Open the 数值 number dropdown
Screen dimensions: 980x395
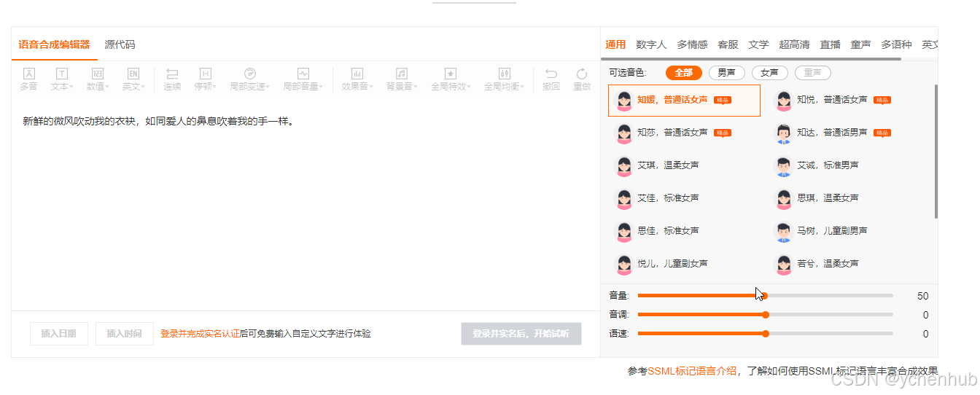tap(98, 79)
